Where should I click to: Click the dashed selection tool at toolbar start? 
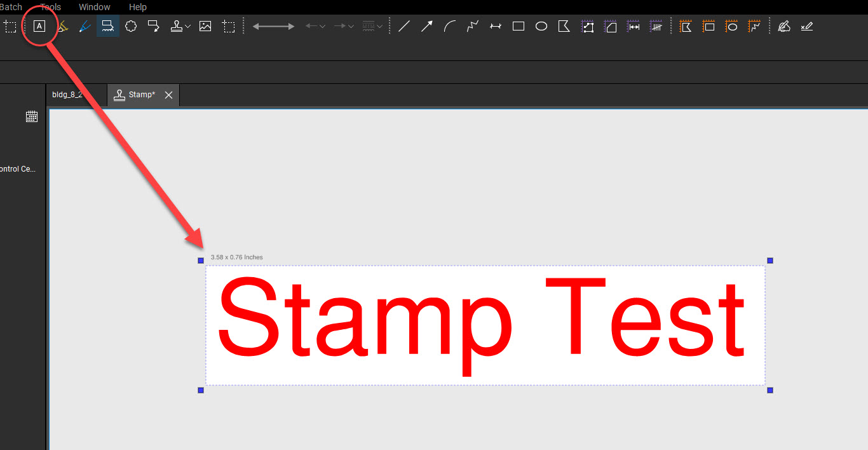tap(10, 26)
